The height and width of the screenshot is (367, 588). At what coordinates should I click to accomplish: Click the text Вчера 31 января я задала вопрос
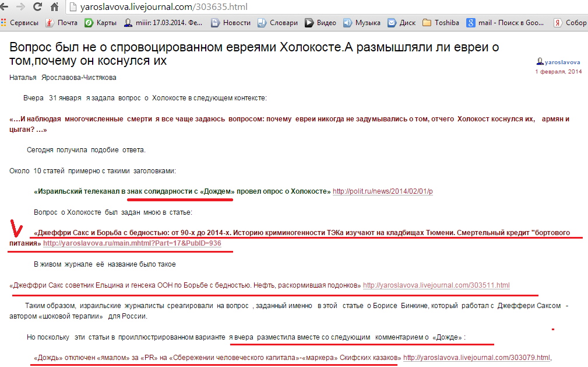[145, 98]
